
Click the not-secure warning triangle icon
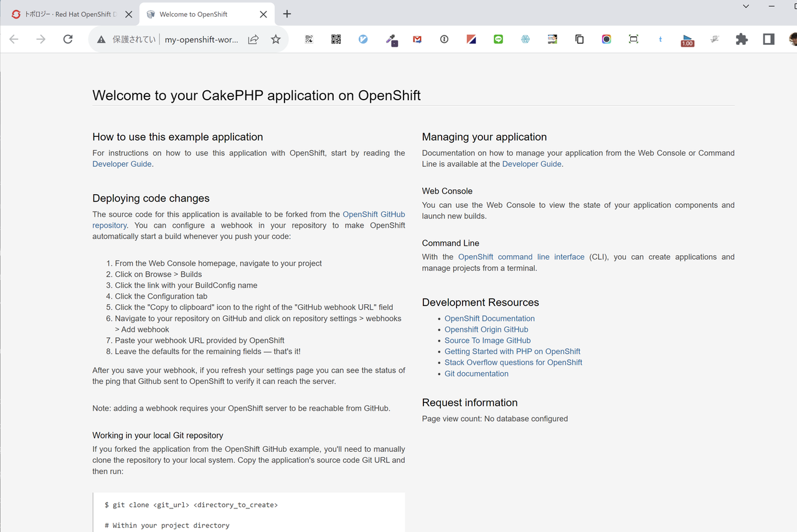[x=101, y=39]
